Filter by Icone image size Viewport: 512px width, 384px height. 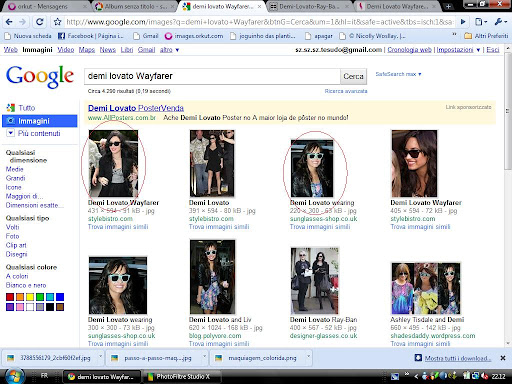13,187
